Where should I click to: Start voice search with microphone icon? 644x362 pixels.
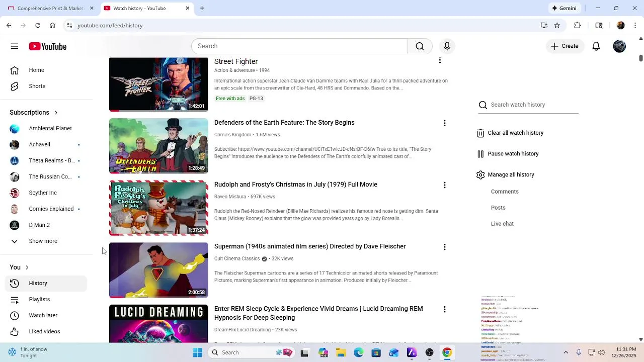coord(447,46)
